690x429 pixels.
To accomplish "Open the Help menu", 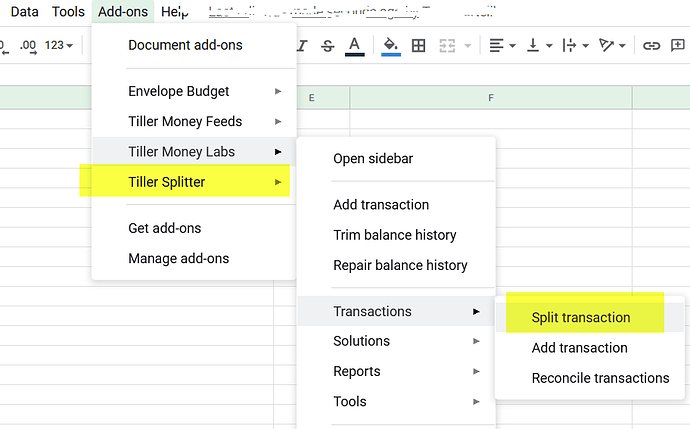I will click(x=175, y=12).
